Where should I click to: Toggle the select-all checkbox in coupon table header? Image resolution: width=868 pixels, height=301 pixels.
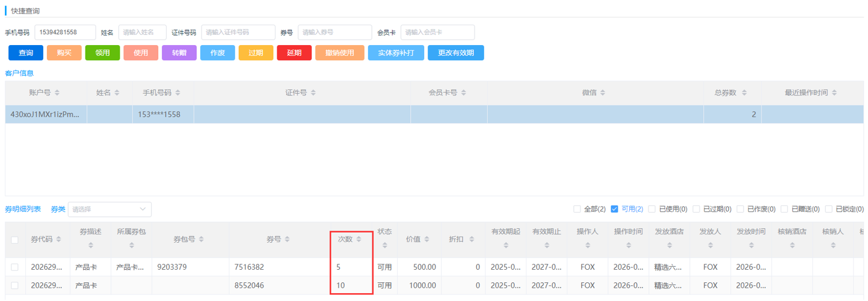coord(14,240)
